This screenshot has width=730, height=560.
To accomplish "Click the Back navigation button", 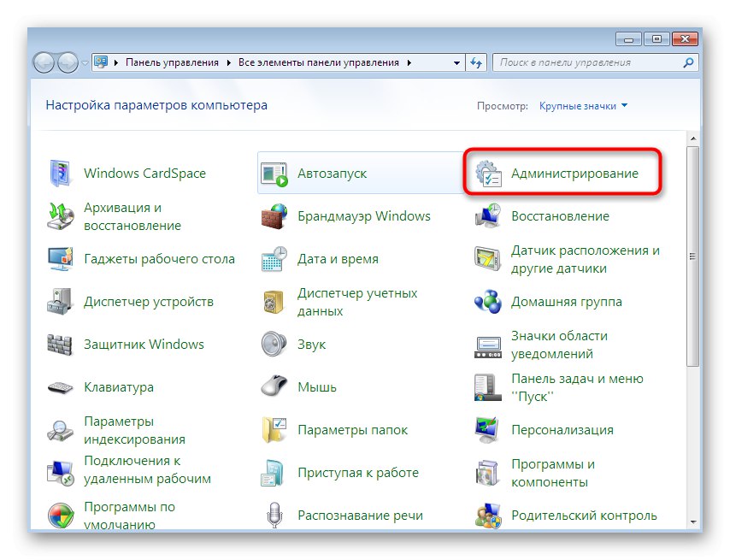I will pyautogui.click(x=44, y=63).
